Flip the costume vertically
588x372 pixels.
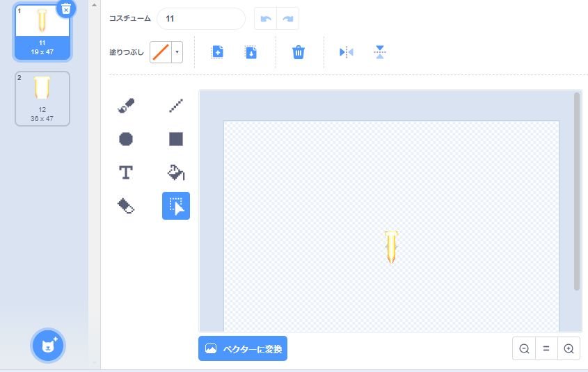tap(380, 52)
